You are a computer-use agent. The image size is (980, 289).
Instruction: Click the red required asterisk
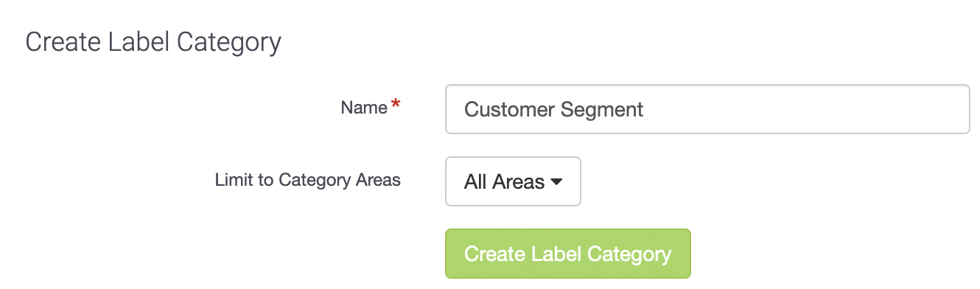[396, 105]
